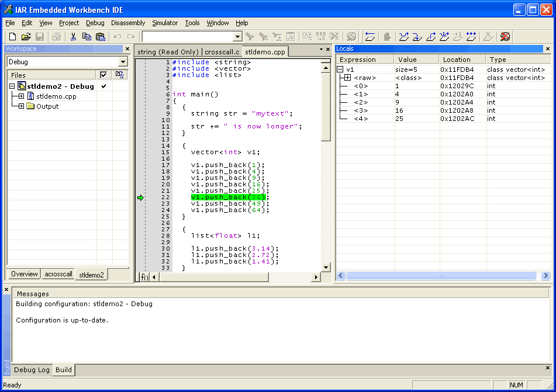
Task: Expand the stldemo.cpp tree node
Action: click(x=21, y=96)
